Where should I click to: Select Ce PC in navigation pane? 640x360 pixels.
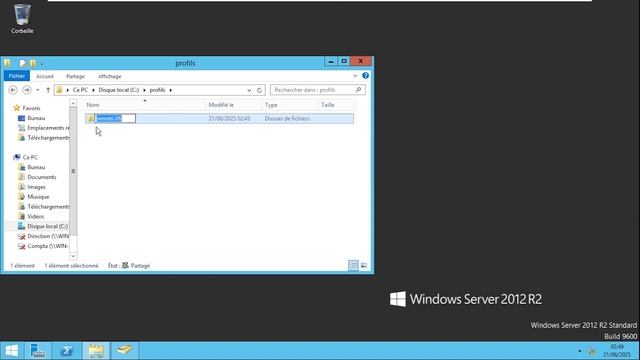coord(30,157)
